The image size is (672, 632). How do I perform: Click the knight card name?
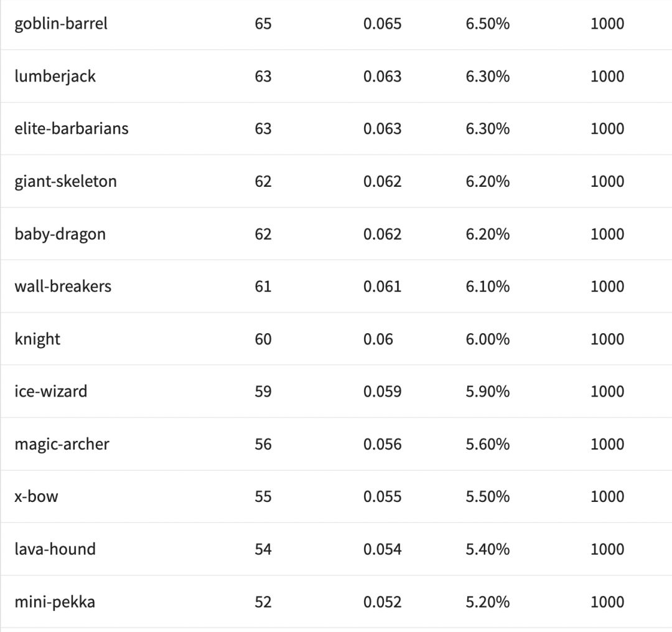point(37,339)
